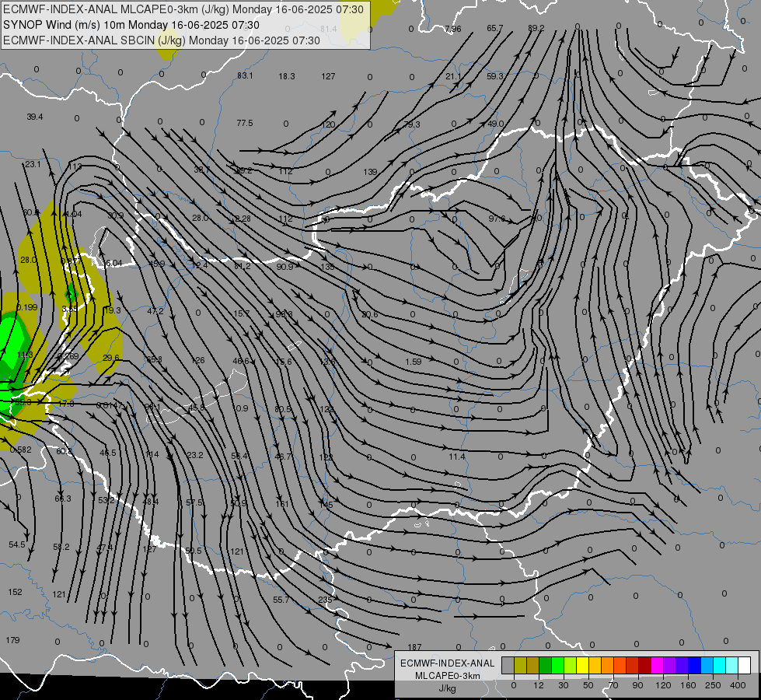
Task: Click legend tick label 400
Action: click(x=738, y=685)
